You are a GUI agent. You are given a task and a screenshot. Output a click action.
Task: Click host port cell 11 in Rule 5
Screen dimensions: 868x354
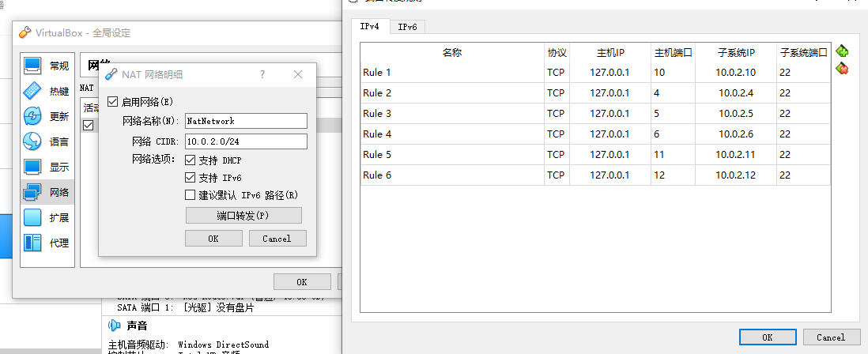coord(674,155)
